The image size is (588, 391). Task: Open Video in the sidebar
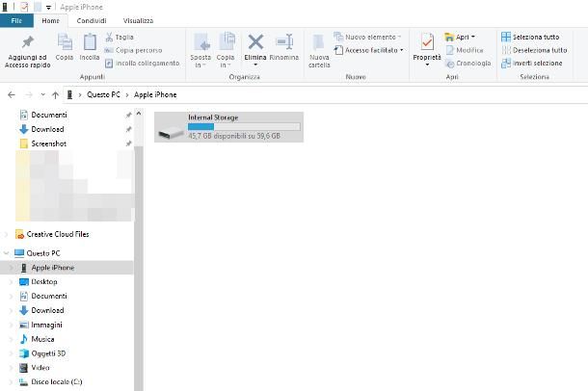click(40, 368)
